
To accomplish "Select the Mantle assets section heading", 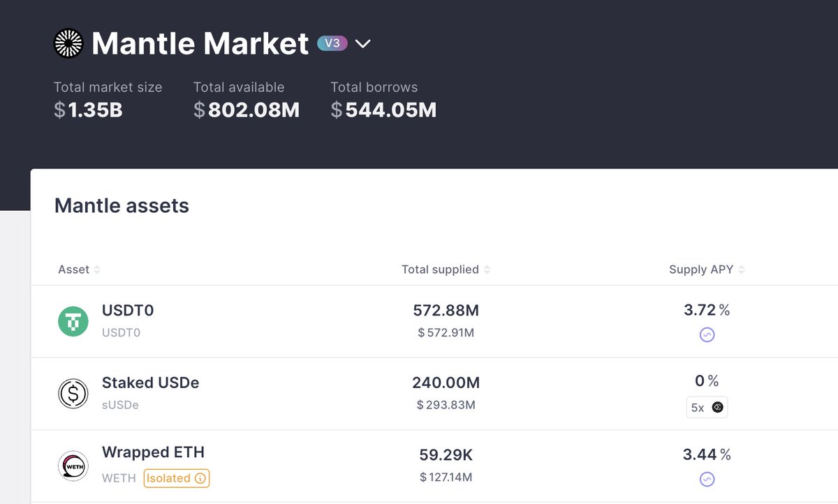I will pyautogui.click(x=122, y=206).
